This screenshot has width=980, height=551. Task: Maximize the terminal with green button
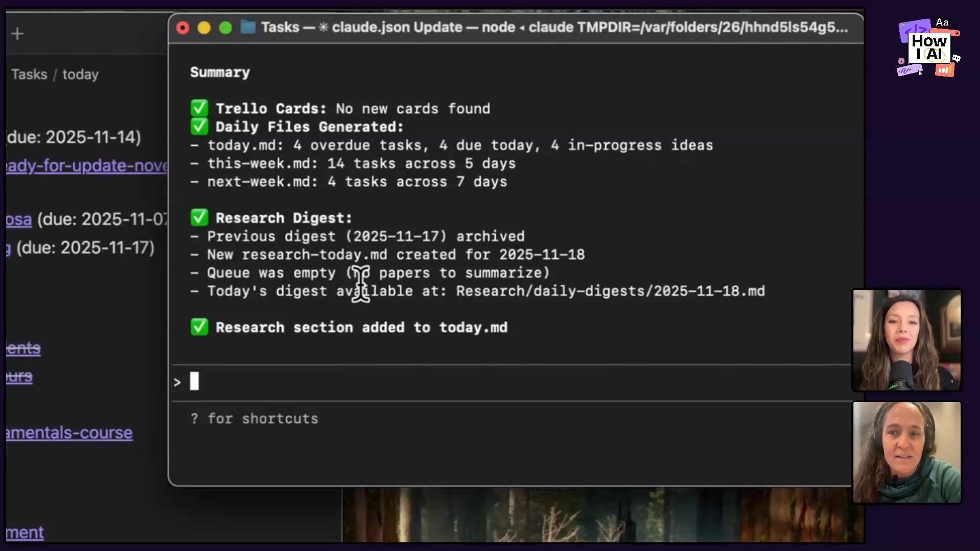(226, 28)
